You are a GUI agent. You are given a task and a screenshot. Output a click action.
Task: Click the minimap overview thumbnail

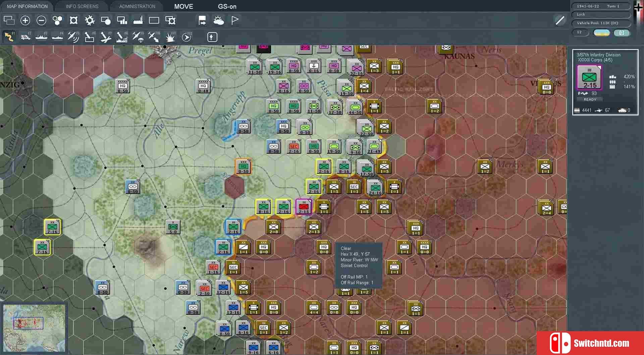[34, 328]
